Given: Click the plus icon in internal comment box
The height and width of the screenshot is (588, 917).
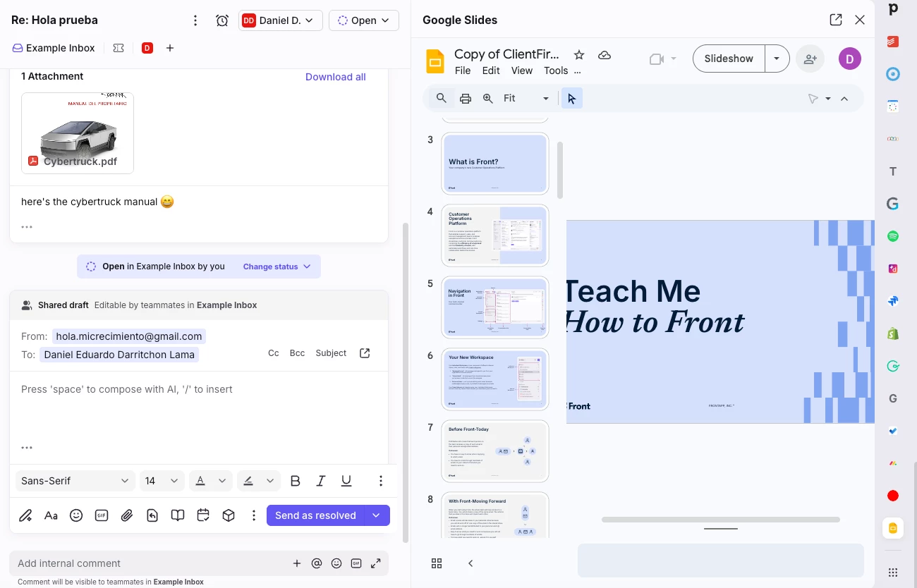Looking at the screenshot, I should click(297, 563).
